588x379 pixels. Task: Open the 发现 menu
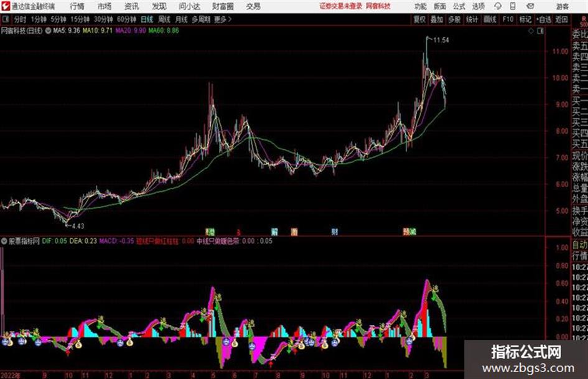[x=159, y=6]
